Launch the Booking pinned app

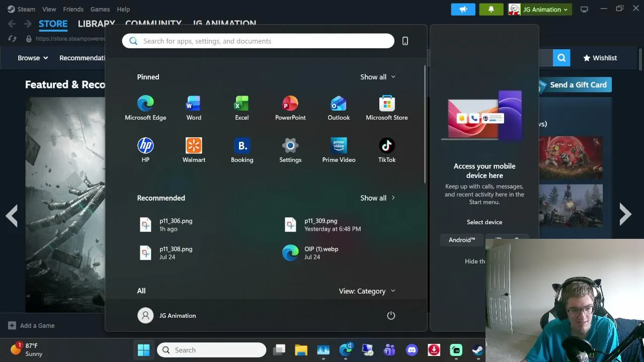[242, 151]
